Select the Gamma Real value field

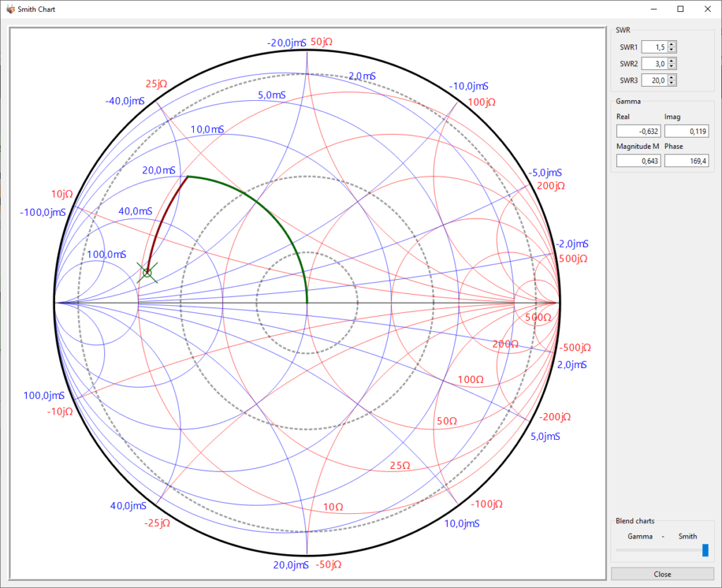[x=638, y=131]
